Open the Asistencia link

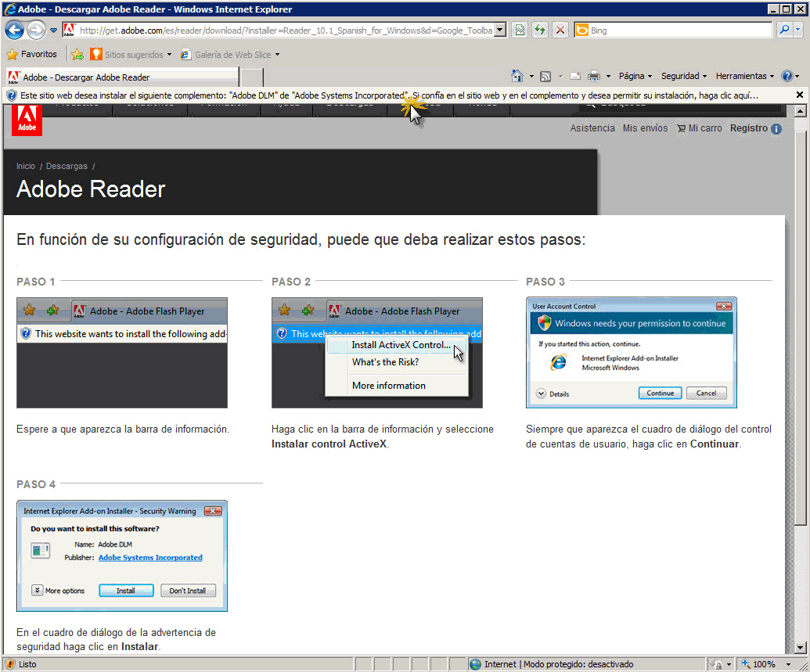[x=592, y=128]
